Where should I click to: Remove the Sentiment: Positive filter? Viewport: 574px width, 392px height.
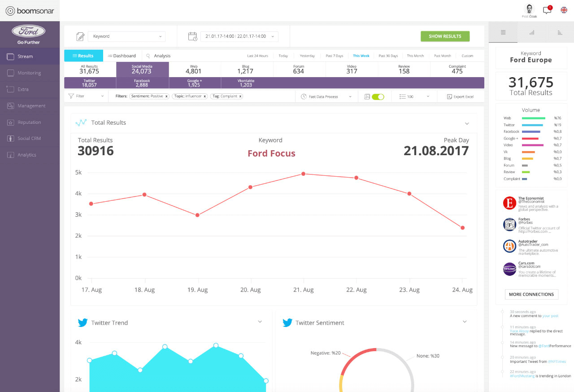(x=166, y=96)
